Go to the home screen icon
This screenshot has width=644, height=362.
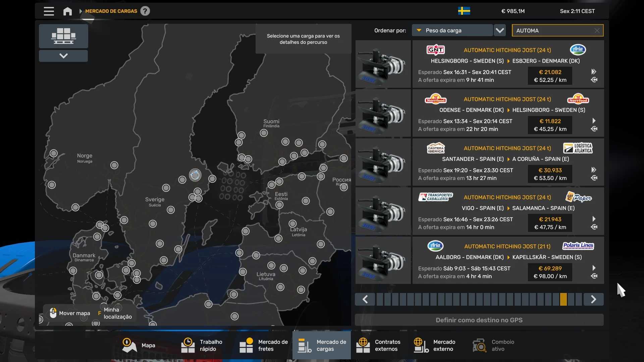pos(67,11)
